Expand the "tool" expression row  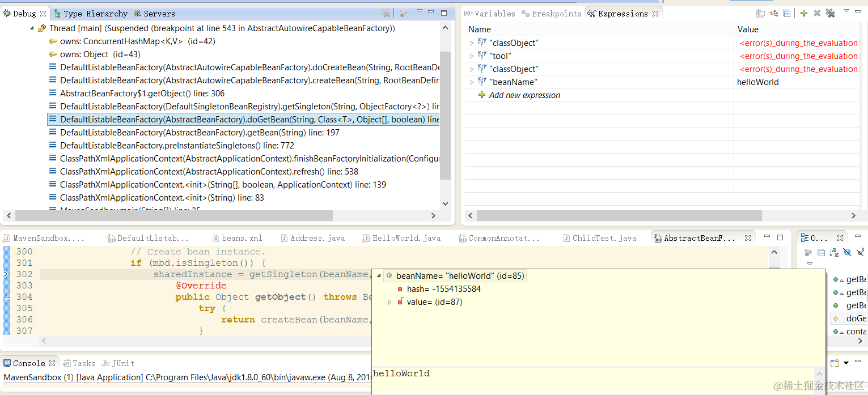pos(472,56)
